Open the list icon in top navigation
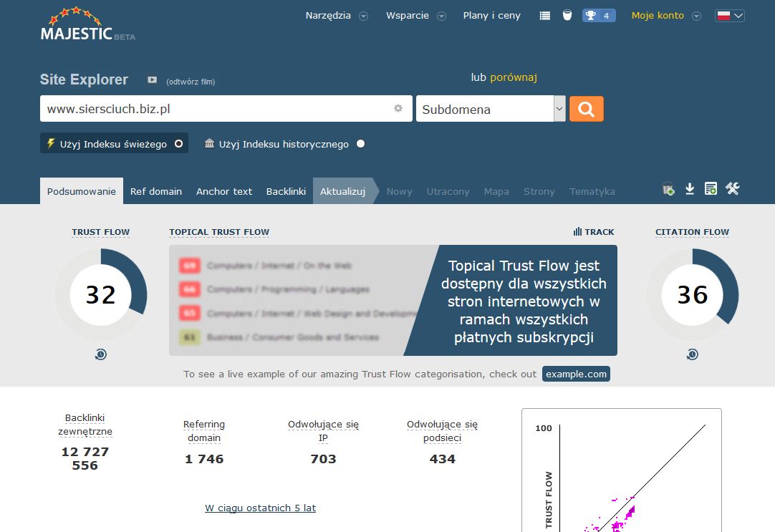Viewport: 775px width, 532px height. coord(544,16)
